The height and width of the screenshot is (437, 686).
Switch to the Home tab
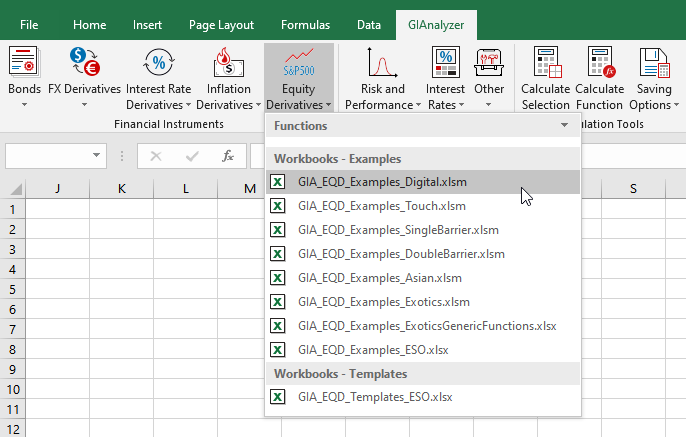89,25
